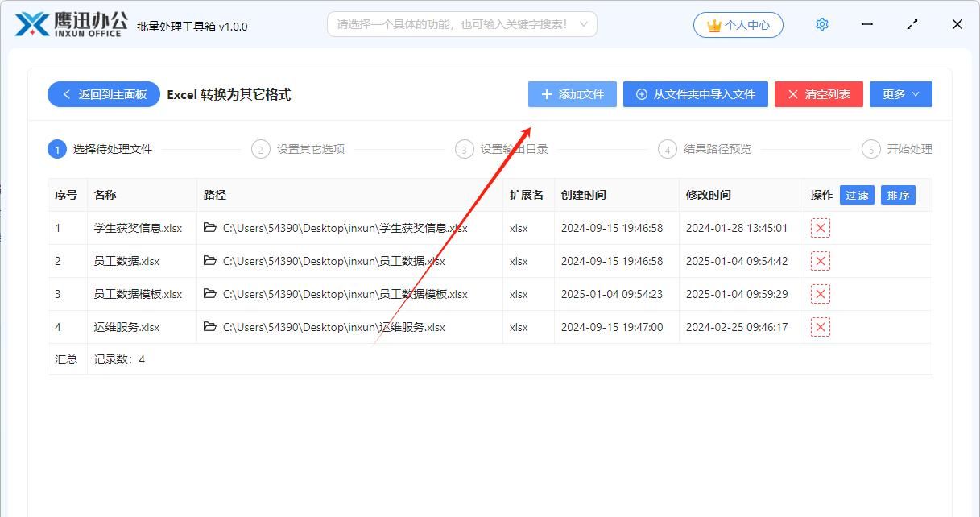Viewport: 980px width, 517px height.
Task: Expand the 过滤 filter options
Action: [856, 195]
